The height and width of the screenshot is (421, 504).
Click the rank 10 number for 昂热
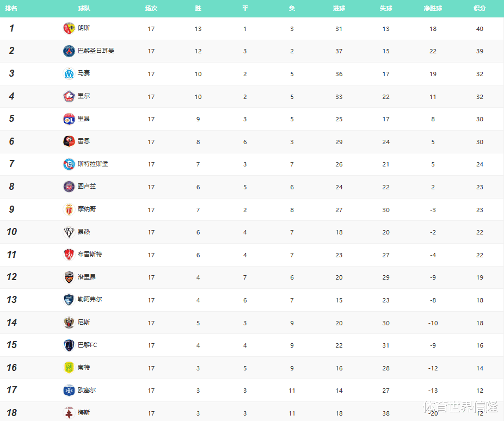pyautogui.click(x=11, y=232)
